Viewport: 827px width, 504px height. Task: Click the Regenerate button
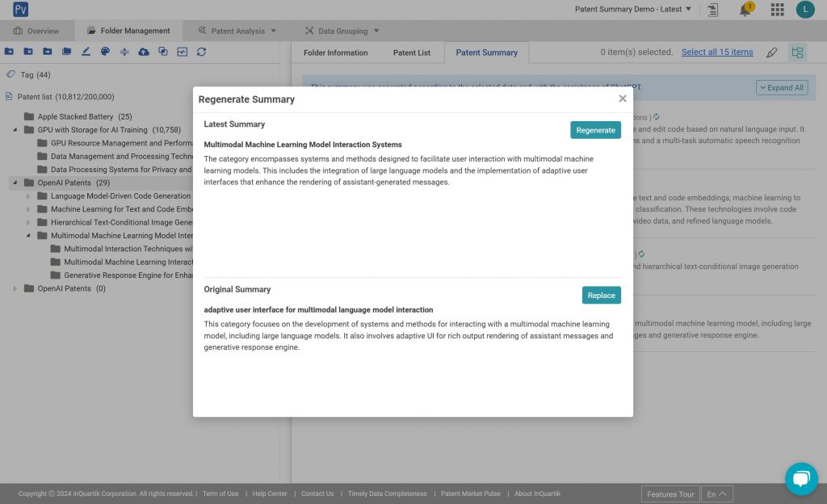pyautogui.click(x=595, y=130)
